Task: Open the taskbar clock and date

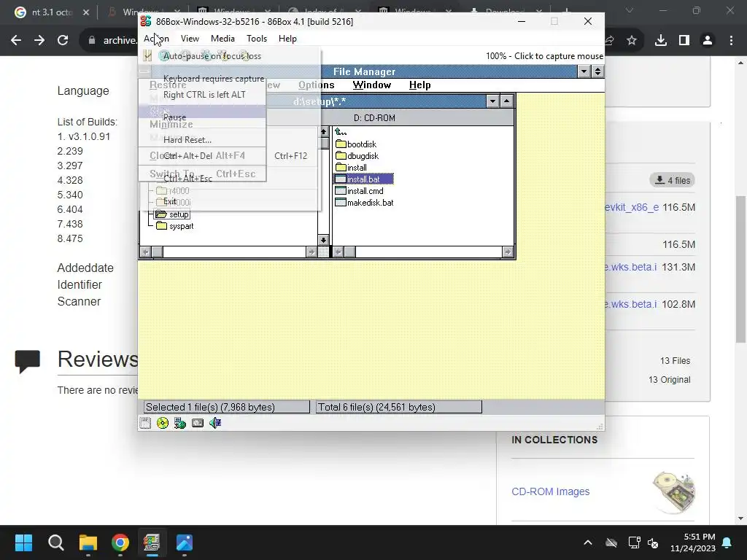Action: (693, 542)
